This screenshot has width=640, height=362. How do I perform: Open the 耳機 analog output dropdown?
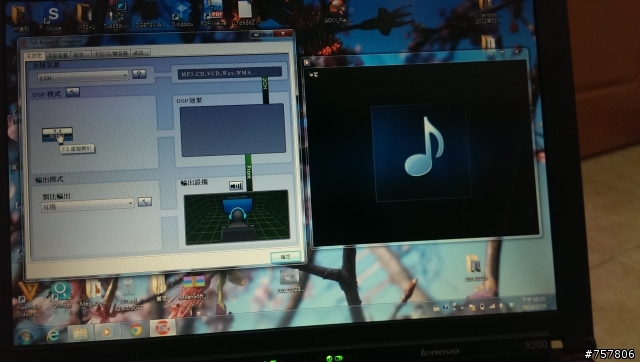87,205
